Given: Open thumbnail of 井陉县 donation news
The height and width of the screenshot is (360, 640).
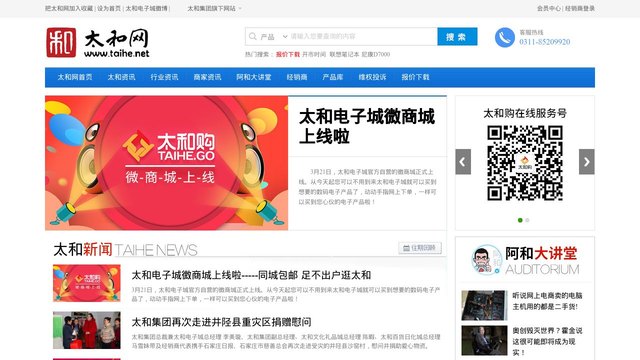Looking at the screenshot, I should coord(87,330).
